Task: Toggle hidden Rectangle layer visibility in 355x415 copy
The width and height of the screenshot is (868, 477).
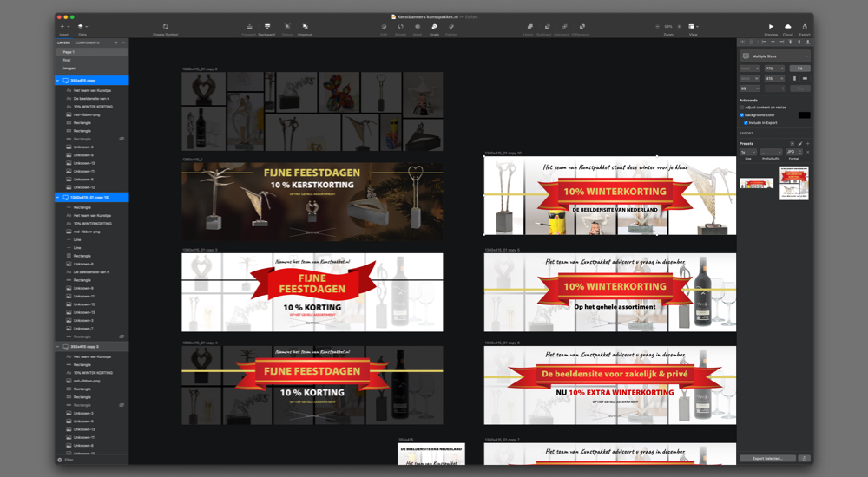Action: (122, 139)
